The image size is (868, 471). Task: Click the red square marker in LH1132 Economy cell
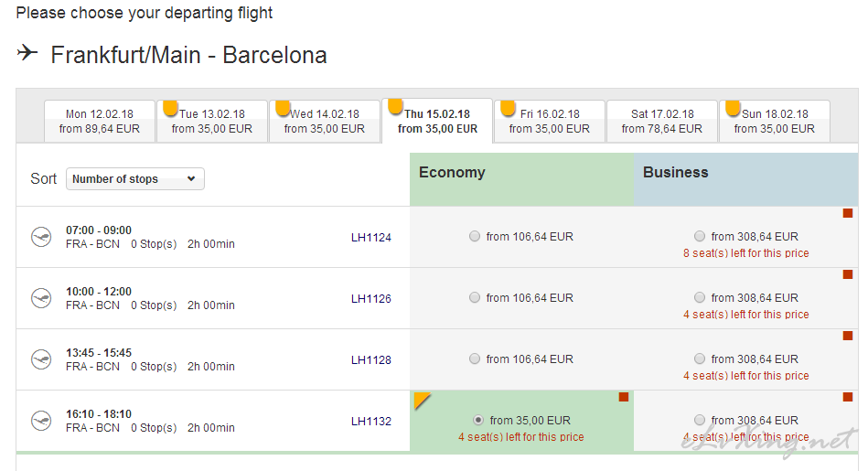tap(623, 397)
